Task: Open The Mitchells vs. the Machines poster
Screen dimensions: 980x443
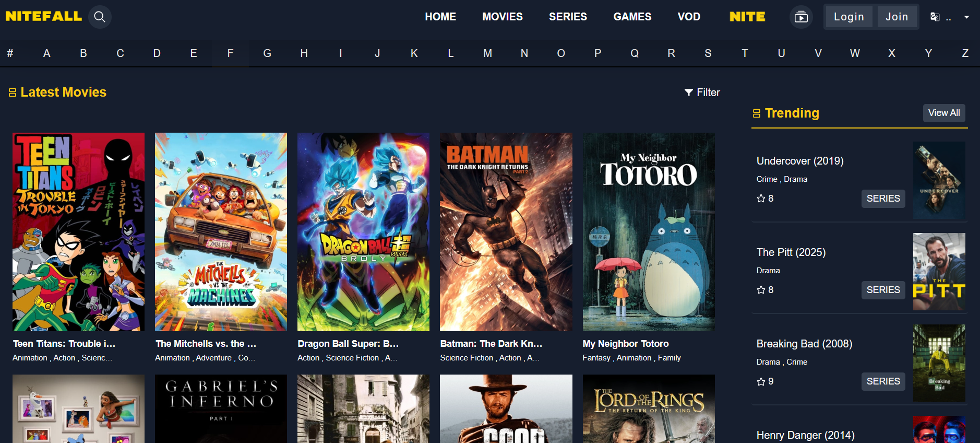Action: pyautogui.click(x=221, y=232)
